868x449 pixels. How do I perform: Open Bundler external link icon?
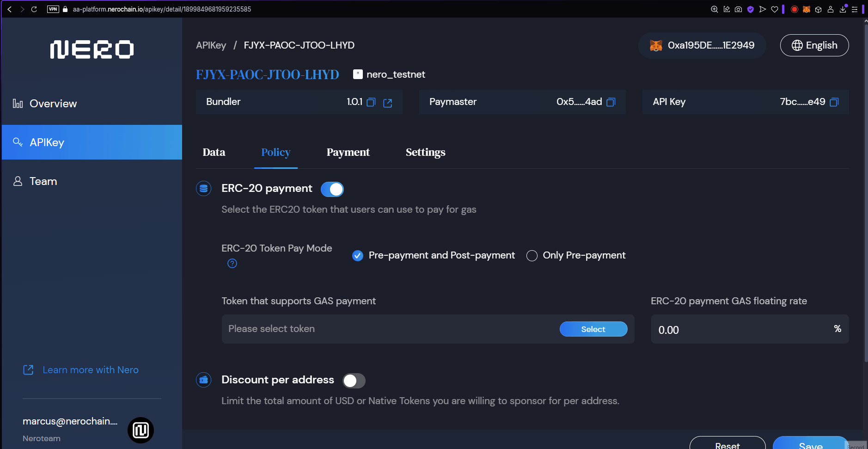click(387, 103)
